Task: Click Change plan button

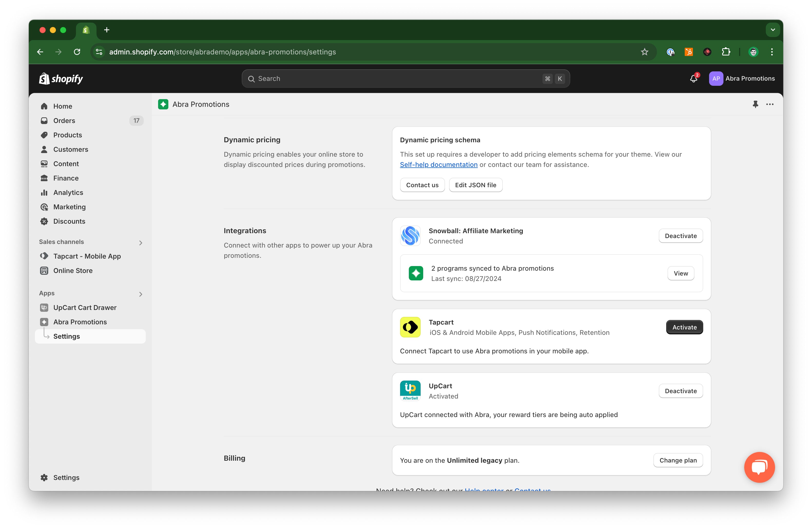Action: pos(678,460)
